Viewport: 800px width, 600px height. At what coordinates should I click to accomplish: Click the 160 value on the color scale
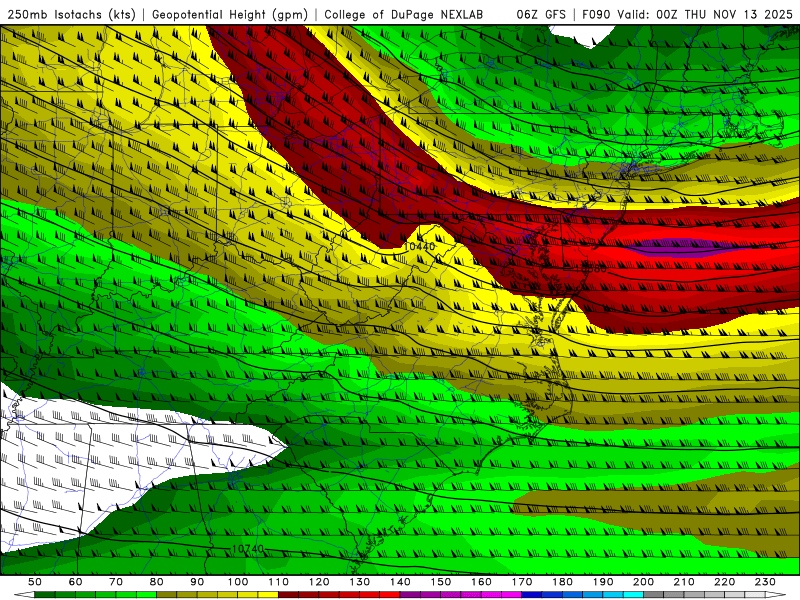point(481,582)
